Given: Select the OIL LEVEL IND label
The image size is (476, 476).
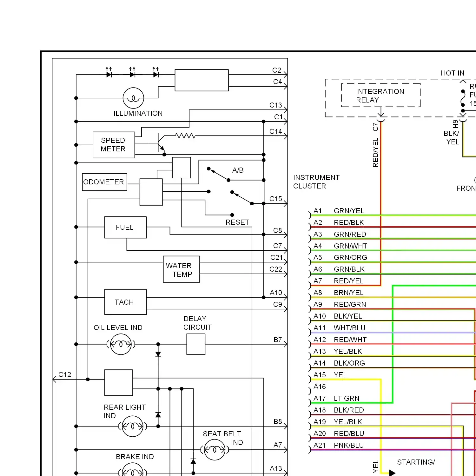Looking at the screenshot, I should coord(118,327).
